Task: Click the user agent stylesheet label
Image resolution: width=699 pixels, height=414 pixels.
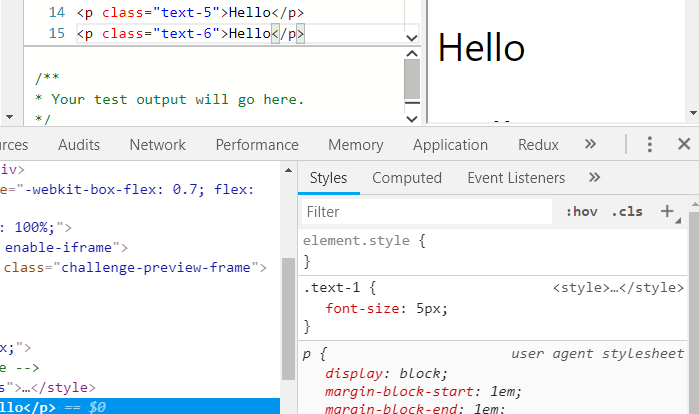Action: 597,354
